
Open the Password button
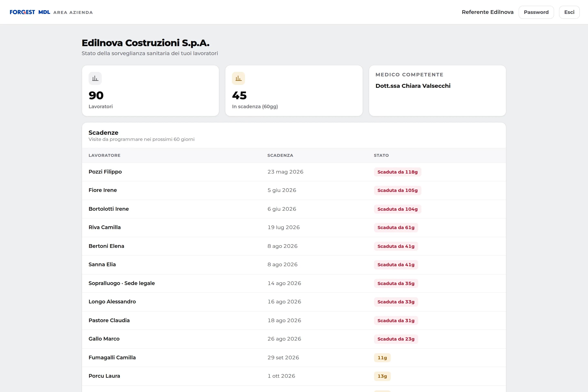tap(536, 12)
